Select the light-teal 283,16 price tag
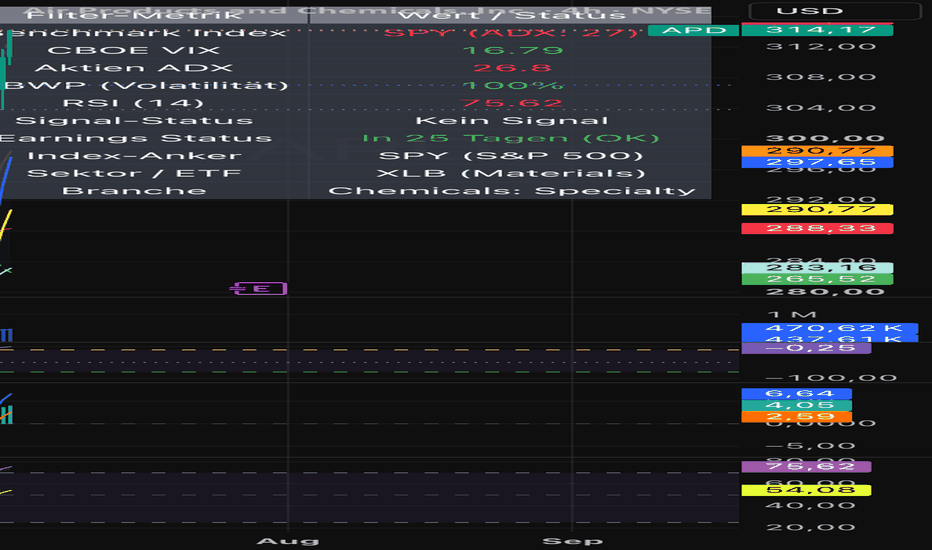The width and height of the screenshot is (932, 550). (817, 268)
